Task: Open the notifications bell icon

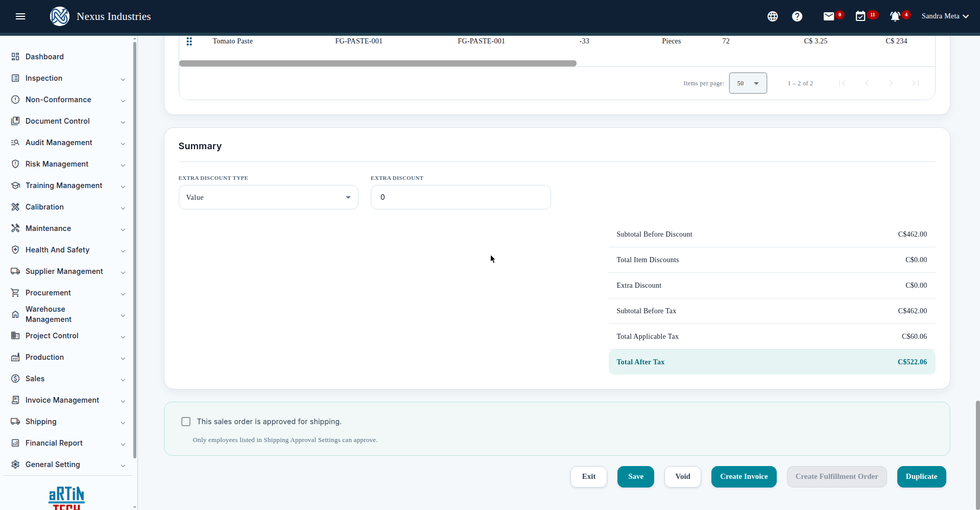Action: [x=895, y=16]
